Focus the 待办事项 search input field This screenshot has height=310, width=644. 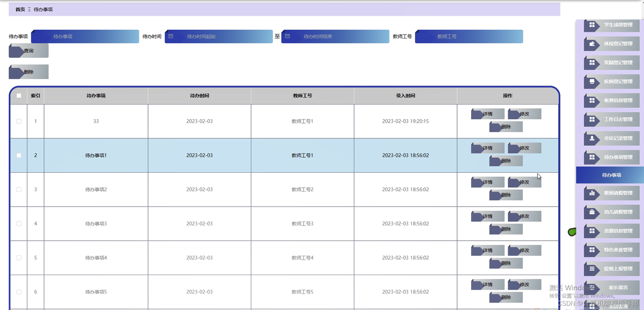coord(85,36)
